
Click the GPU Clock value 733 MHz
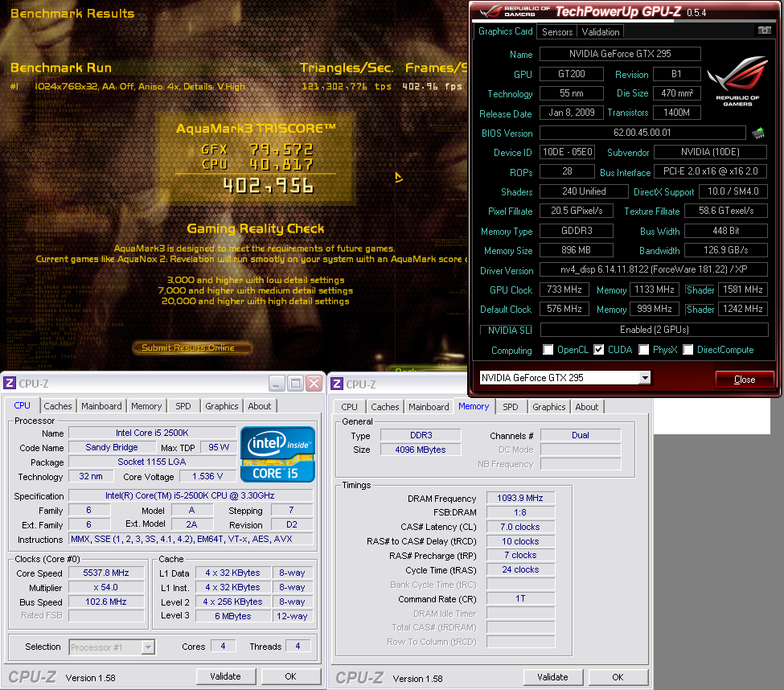tap(564, 290)
